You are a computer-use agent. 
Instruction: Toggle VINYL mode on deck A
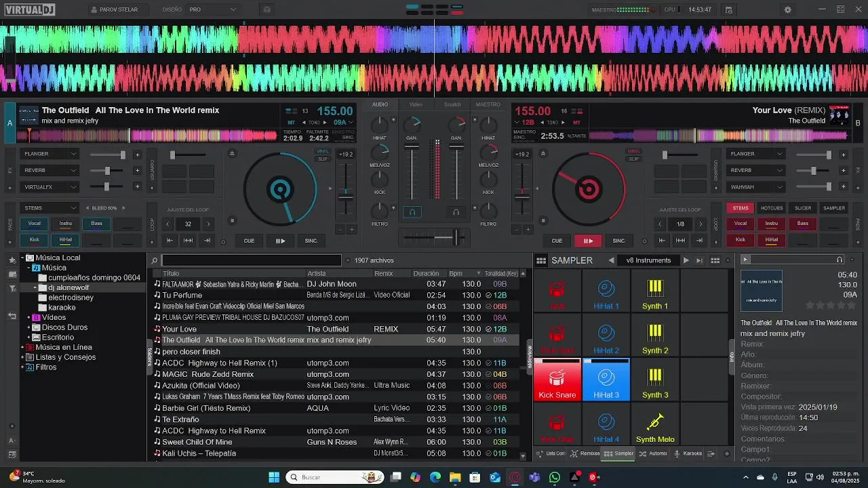click(323, 151)
